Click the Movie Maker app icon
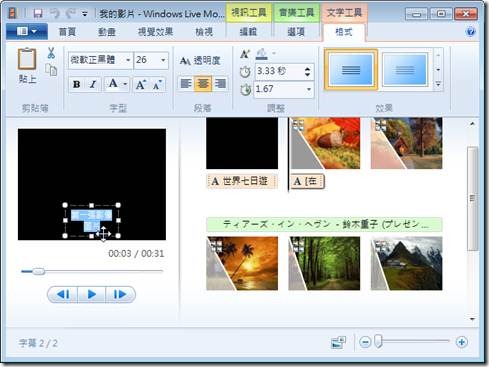The height and width of the screenshot is (367, 489). [13, 13]
